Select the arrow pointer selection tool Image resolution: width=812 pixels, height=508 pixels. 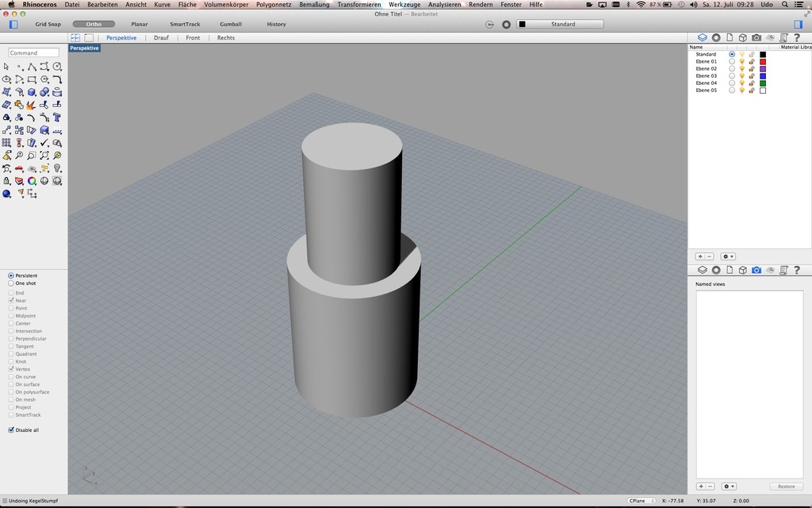(x=6, y=67)
